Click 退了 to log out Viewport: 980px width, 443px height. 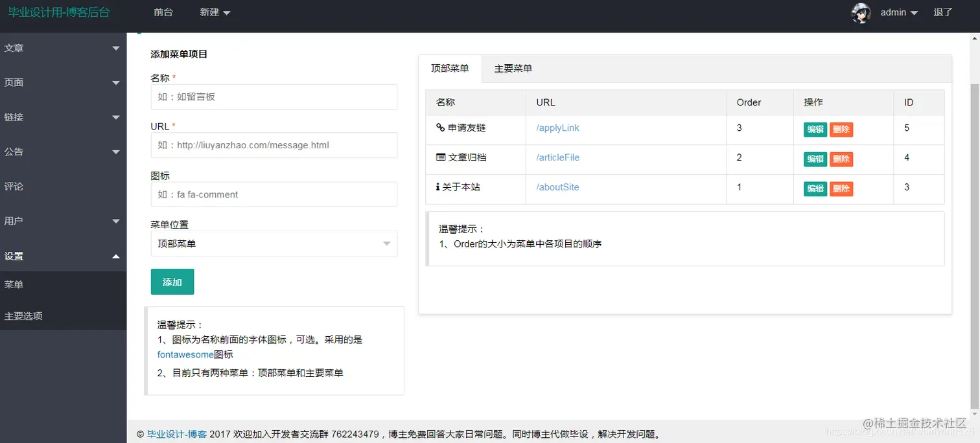point(943,12)
